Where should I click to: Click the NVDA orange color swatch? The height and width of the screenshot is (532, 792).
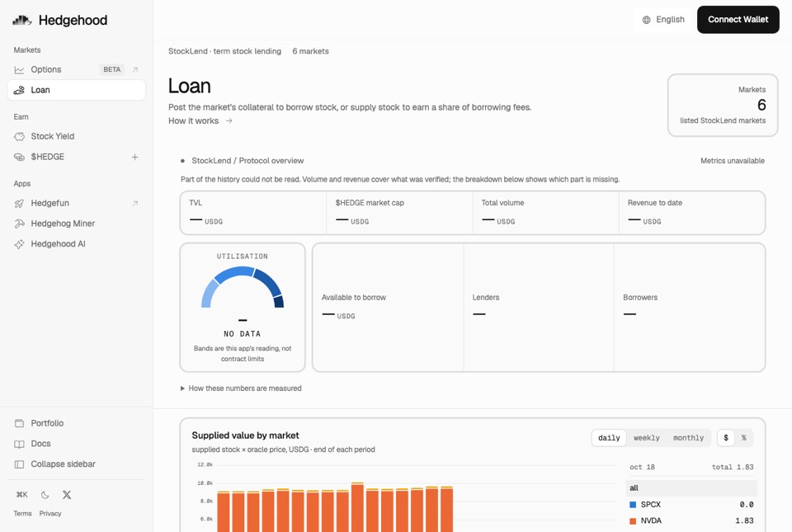(x=633, y=521)
